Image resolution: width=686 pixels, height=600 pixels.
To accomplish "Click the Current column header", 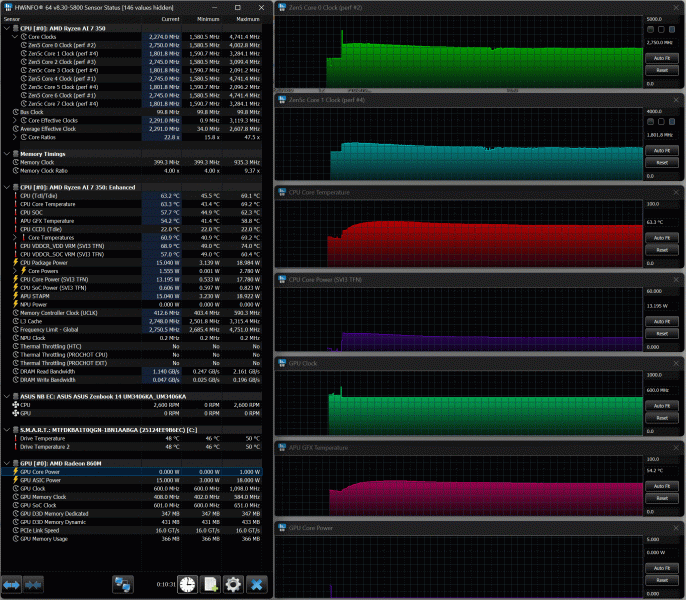I will (x=170, y=19).
